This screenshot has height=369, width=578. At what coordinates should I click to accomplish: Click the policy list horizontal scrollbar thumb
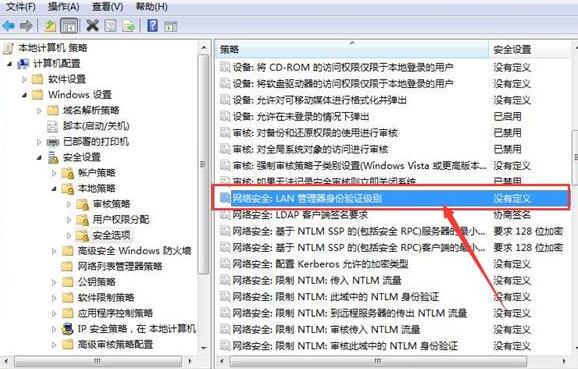(379, 361)
